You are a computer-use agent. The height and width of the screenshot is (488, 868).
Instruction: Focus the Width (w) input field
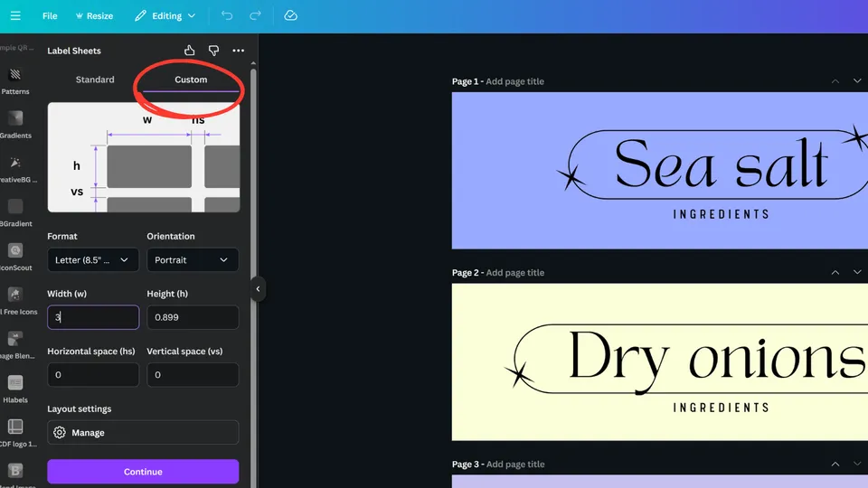93,317
